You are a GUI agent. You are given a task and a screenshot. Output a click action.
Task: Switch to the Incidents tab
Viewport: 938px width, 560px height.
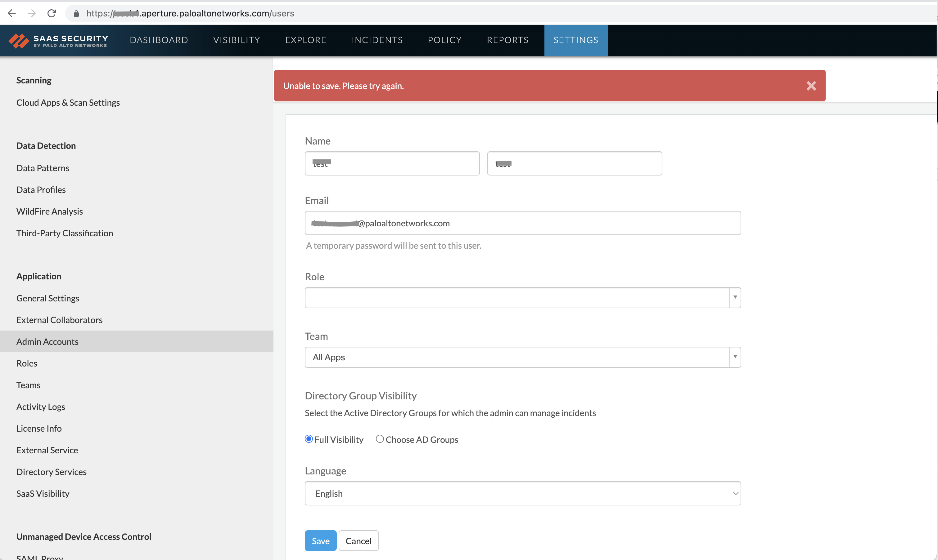pos(377,40)
